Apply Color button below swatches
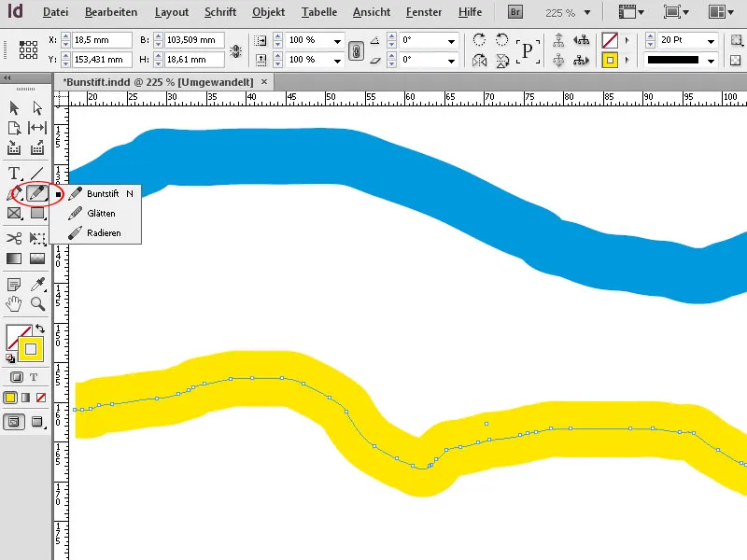The width and height of the screenshot is (747, 560). (10, 398)
